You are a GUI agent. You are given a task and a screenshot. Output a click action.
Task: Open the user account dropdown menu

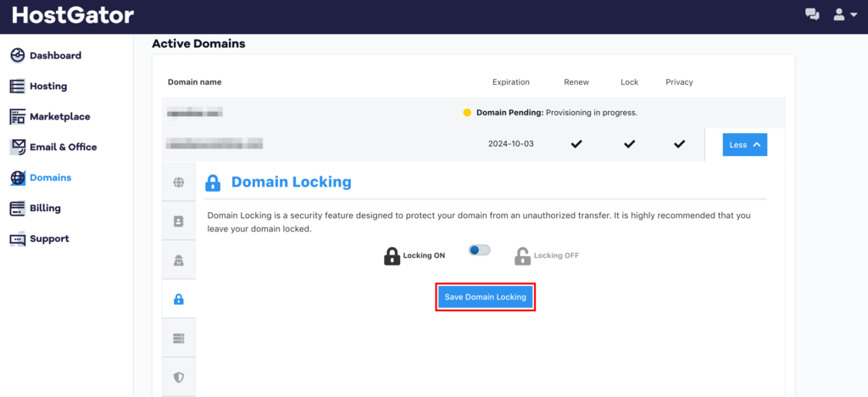pyautogui.click(x=845, y=14)
